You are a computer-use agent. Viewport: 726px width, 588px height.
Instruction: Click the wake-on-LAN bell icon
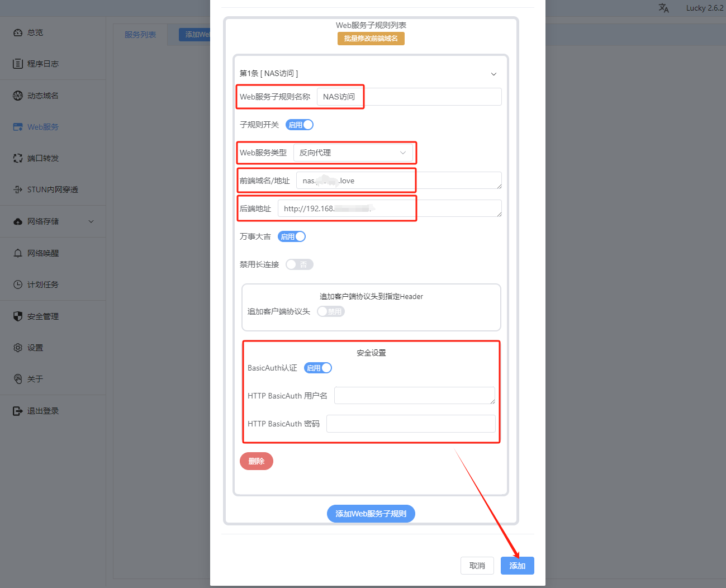click(18, 253)
